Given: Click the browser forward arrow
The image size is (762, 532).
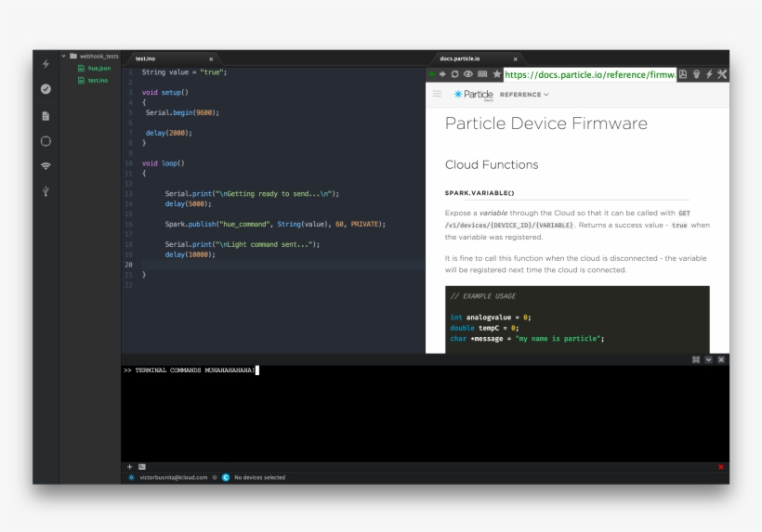Looking at the screenshot, I should (442, 74).
